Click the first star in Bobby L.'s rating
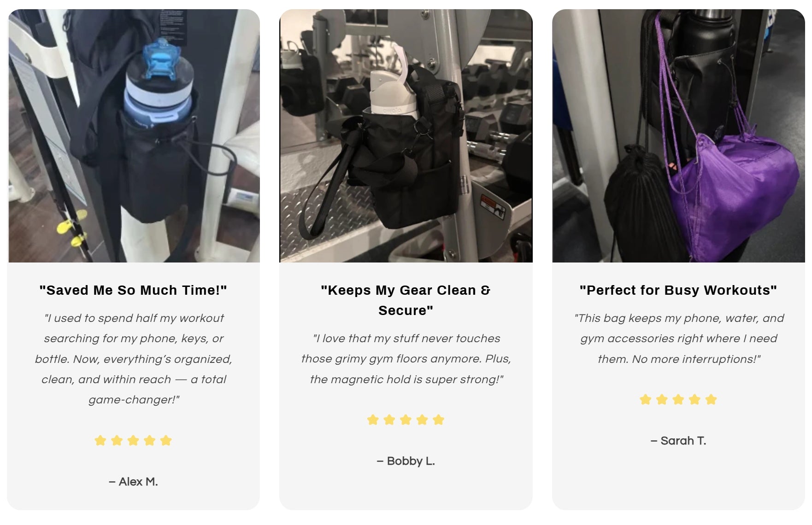This screenshot has width=812, height=525. (x=373, y=420)
